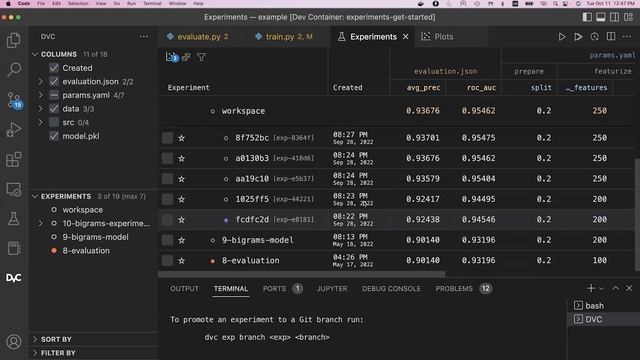Click the sorts icon in Experiments toolbar
This screenshot has width=640, height=360.
pyautogui.click(x=186, y=57)
